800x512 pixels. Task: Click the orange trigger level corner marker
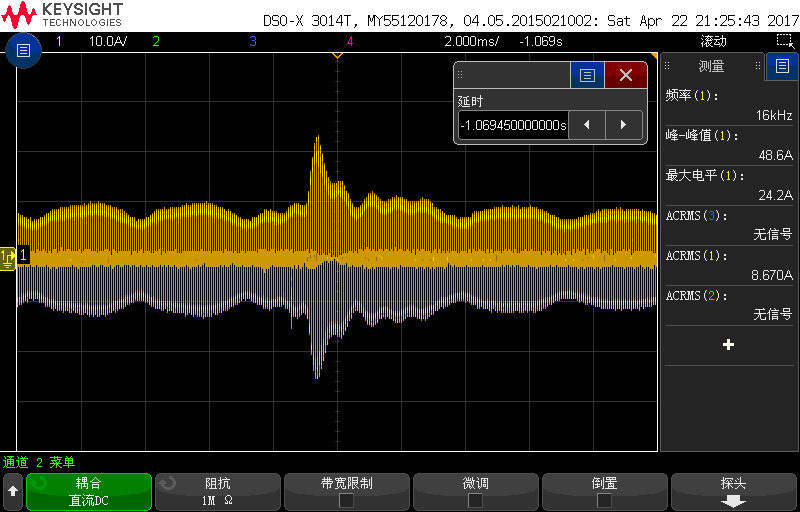click(654, 55)
